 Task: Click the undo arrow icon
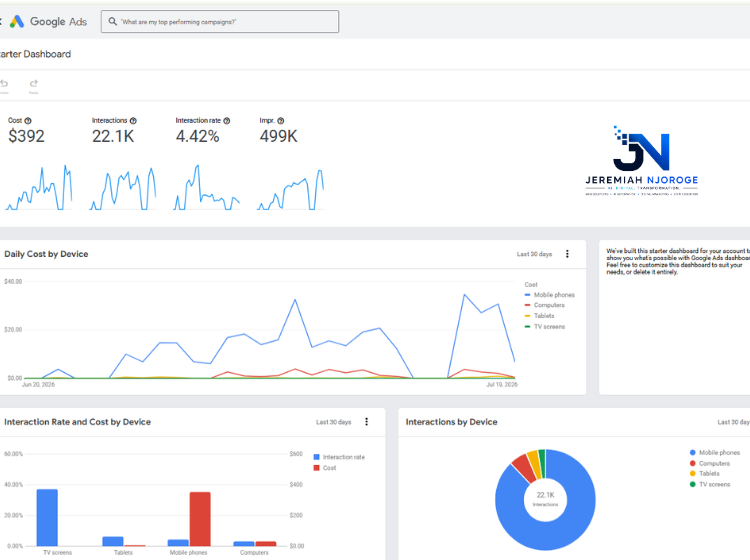(4, 83)
